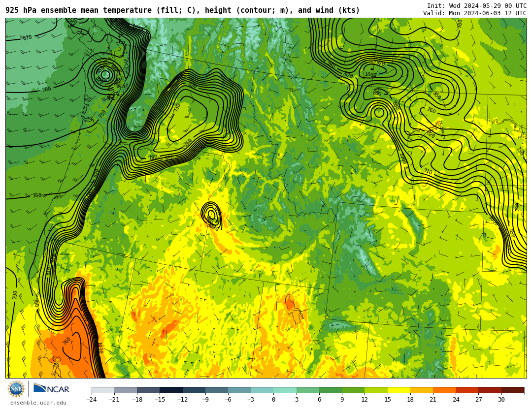The width and height of the screenshot is (532, 409).
Task: Click the NSF logo
Action: pyautogui.click(x=16, y=389)
